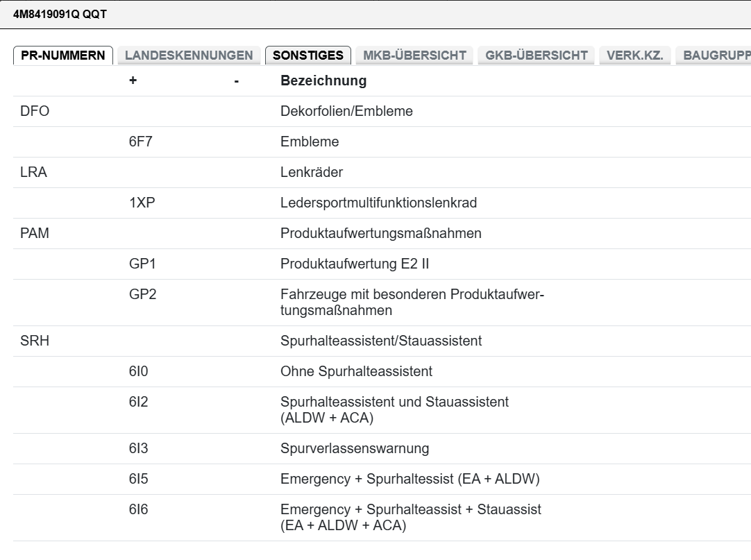Click the VERK.KZ. tab
Screen dimensions: 751x560
tap(634, 56)
